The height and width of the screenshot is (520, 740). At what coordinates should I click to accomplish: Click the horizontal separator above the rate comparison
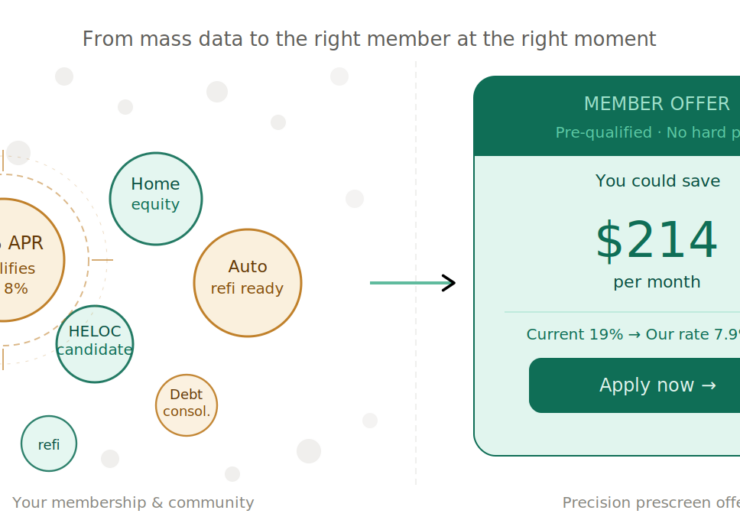(620, 313)
